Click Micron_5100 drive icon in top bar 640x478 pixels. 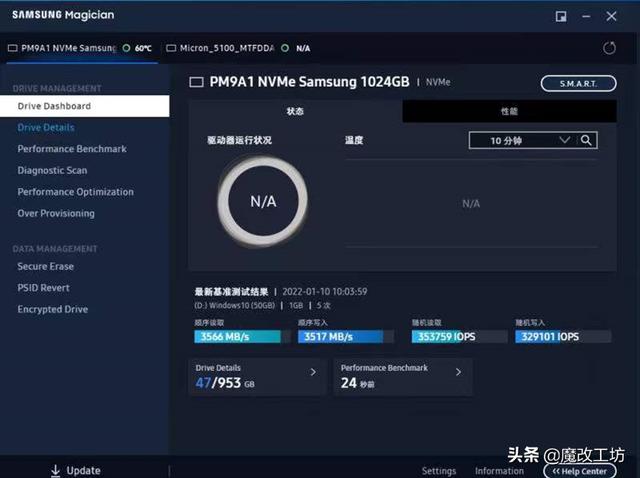(x=171, y=48)
